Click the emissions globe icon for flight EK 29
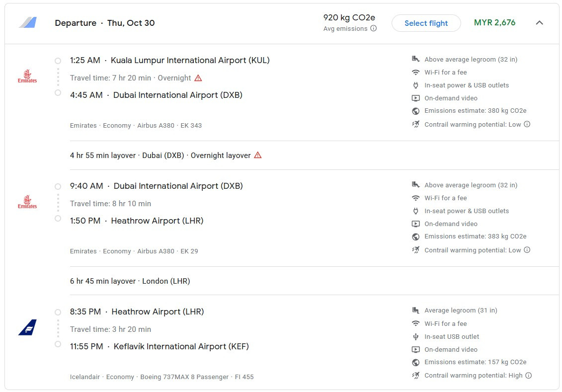This screenshot has width=562, height=392. coord(416,236)
